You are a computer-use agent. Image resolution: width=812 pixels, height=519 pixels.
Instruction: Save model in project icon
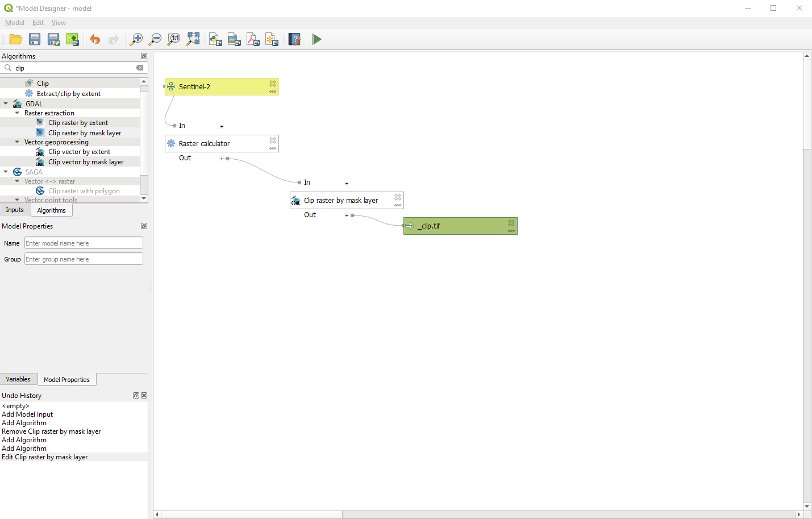(x=73, y=39)
